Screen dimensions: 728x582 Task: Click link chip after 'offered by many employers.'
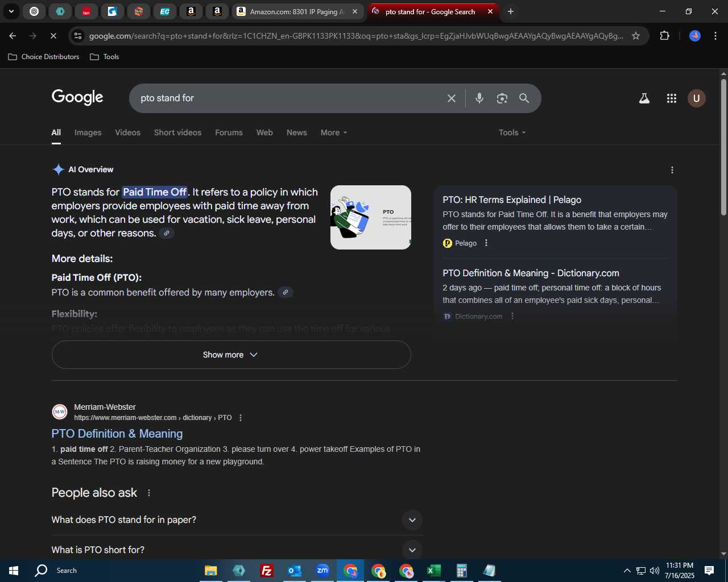[x=286, y=292]
